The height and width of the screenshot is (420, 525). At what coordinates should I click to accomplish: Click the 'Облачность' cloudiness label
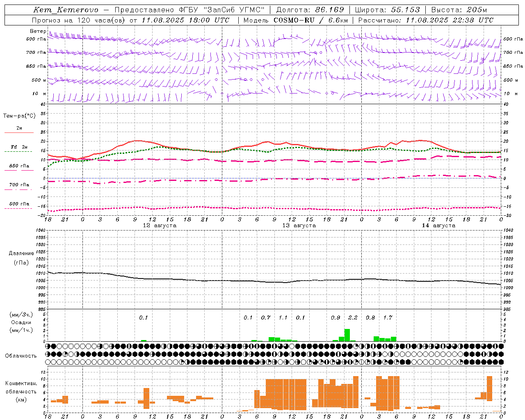pos(21,356)
